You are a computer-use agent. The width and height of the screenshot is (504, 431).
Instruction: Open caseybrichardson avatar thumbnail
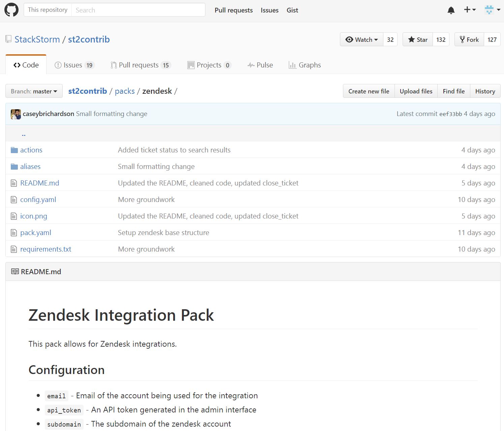pos(16,114)
